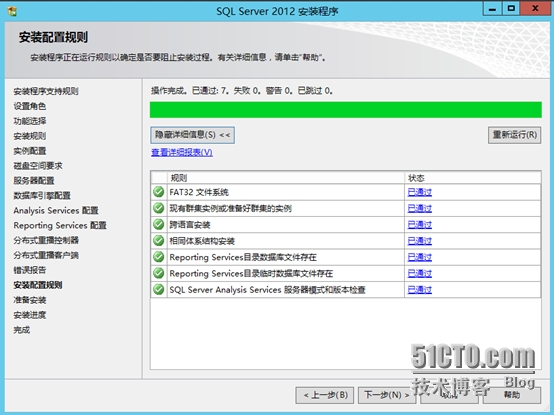The height and width of the screenshot is (415, 554).
Task: Open 已通过 link for SQL Server Analysis Services rule
Action: point(420,290)
